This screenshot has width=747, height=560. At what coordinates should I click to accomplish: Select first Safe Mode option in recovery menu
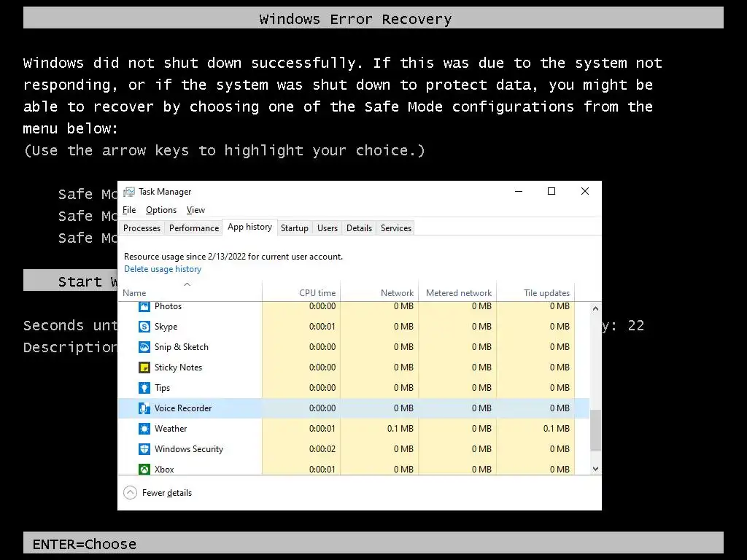pyautogui.click(x=88, y=194)
